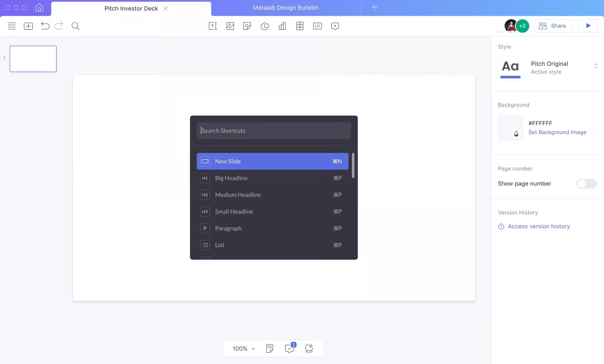Insert a text box from the toolbar
The width and height of the screenshot is (604, 364).
pyautogui.click(x=213, y=26)
